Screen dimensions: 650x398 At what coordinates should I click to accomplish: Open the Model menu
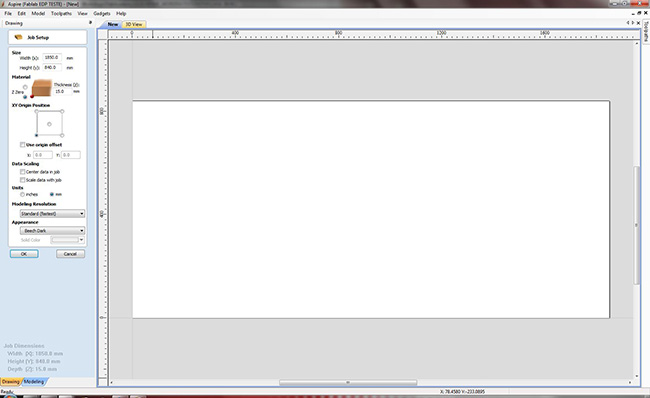pos(38,13)
